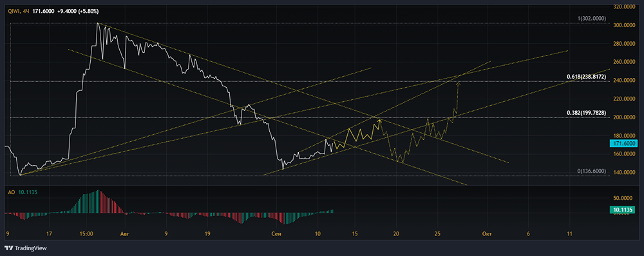Click the 0.618(238.8172) Fibonacci label
This screenshot has width=644, height=256.
point(586,77)
